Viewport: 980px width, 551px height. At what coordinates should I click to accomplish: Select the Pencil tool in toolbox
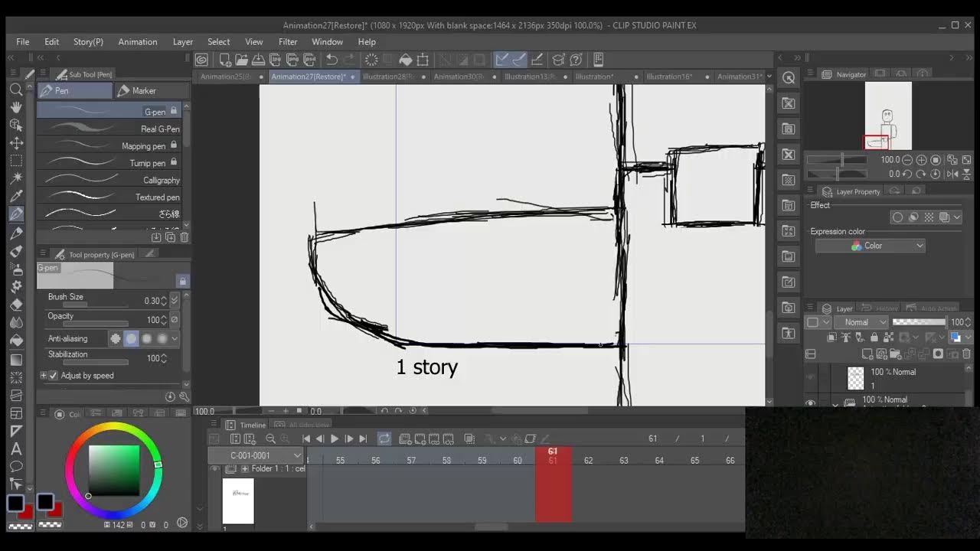tap(16, 233)
